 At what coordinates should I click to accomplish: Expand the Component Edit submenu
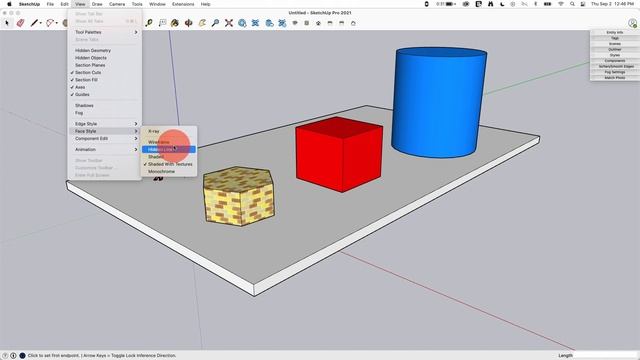pos(104,138)
